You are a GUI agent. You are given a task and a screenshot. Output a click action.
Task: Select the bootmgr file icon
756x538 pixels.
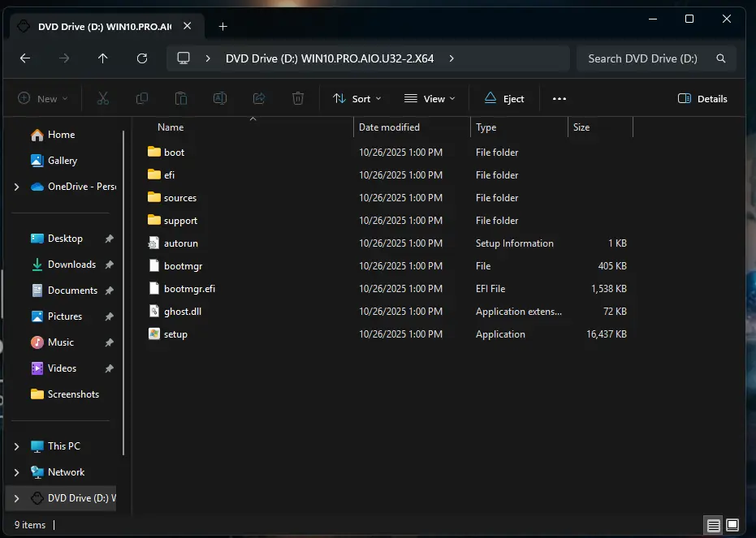153,265
